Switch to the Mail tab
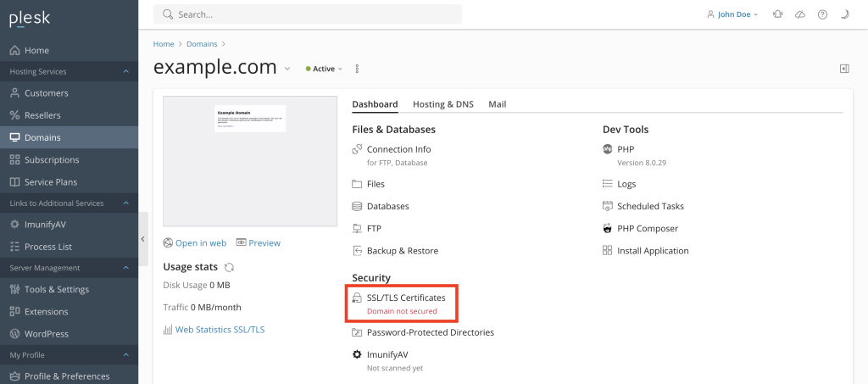The height and width of the screenshot is (384, 868). point(498,104)
